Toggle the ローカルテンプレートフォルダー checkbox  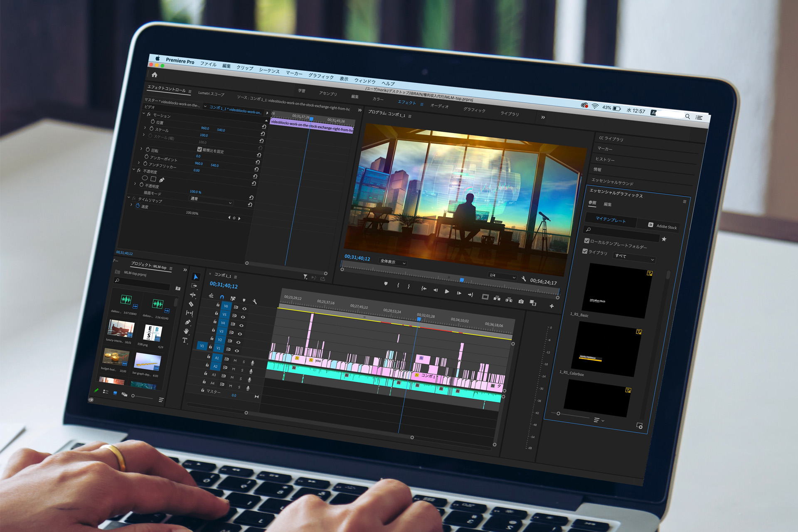(x=587, y=241)
